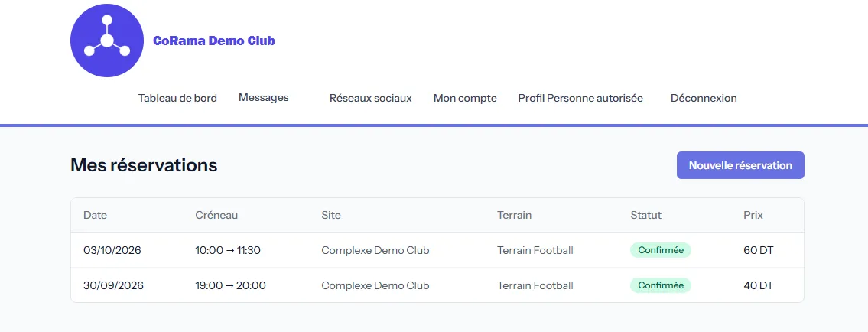Open Profil Personne autorisée
This screenshot has width=868, height=332.
(x=580, y=99)
